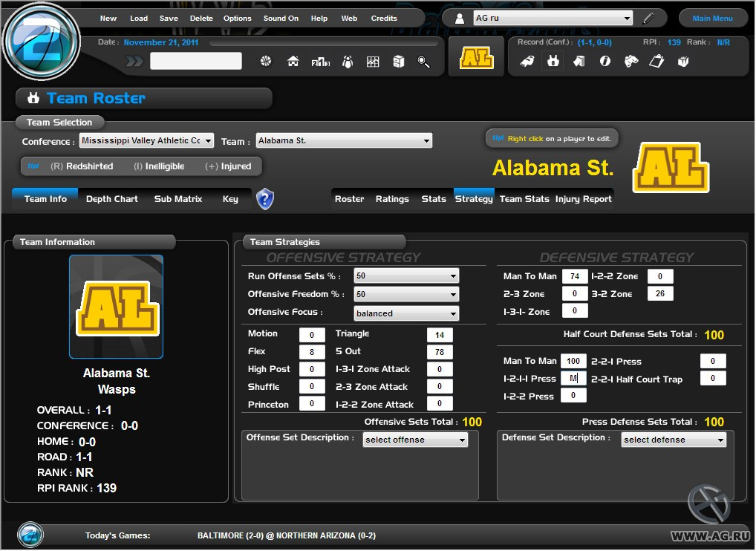Screen dimensions: 756x551
Task: Click the Web menu link
Action: [349, 19]
